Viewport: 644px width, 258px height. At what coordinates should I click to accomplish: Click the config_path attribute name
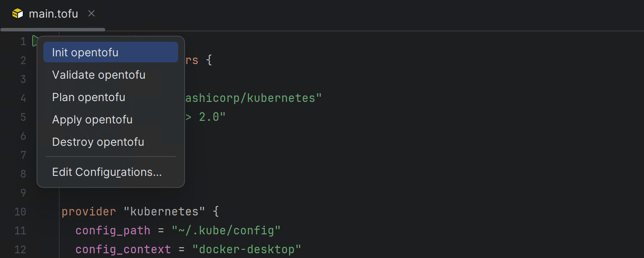112,230
